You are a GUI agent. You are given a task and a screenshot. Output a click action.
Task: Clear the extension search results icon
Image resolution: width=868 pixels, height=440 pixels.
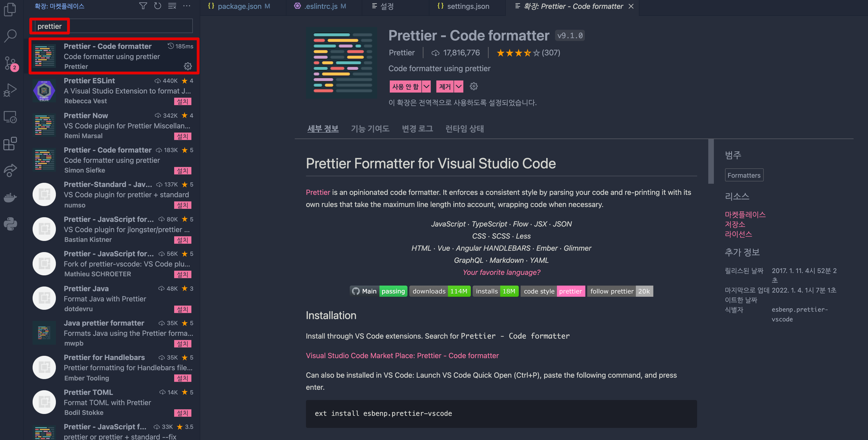(172, 6)
